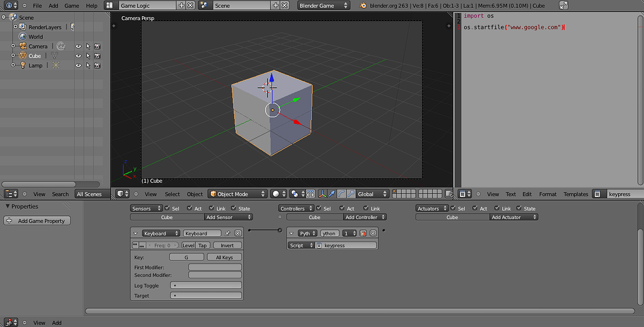
Task: Select the rotate manipulator arc icon
Action: 342,194
